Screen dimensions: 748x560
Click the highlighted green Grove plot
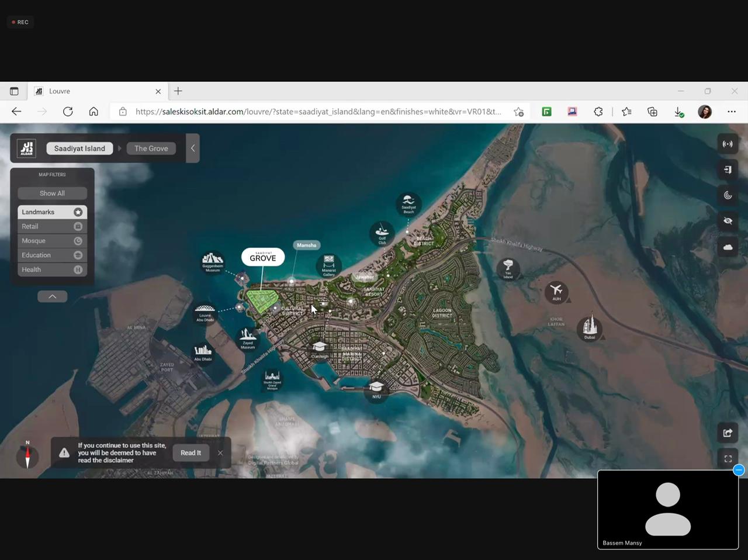(x=262, y=300)
